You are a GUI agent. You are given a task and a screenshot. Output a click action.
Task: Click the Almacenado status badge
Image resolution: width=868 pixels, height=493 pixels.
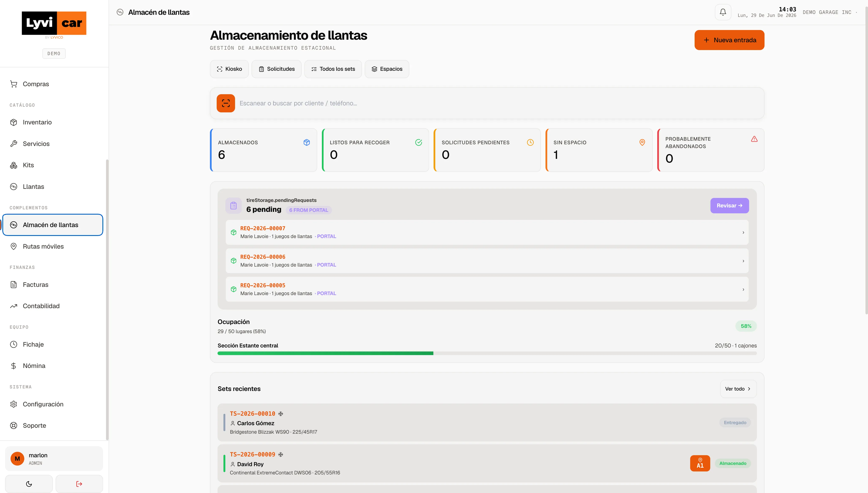(733, 463)
